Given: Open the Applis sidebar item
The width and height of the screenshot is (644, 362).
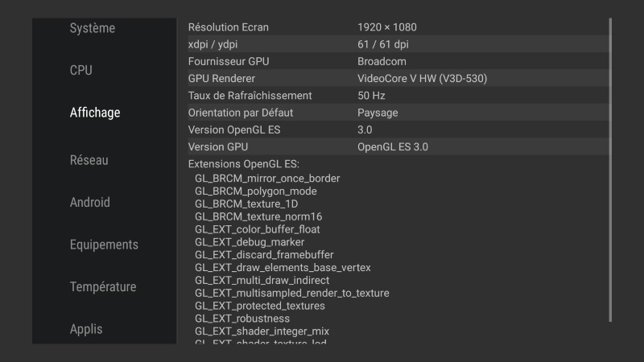Looking at the screenshot, I should pos(86,329).
